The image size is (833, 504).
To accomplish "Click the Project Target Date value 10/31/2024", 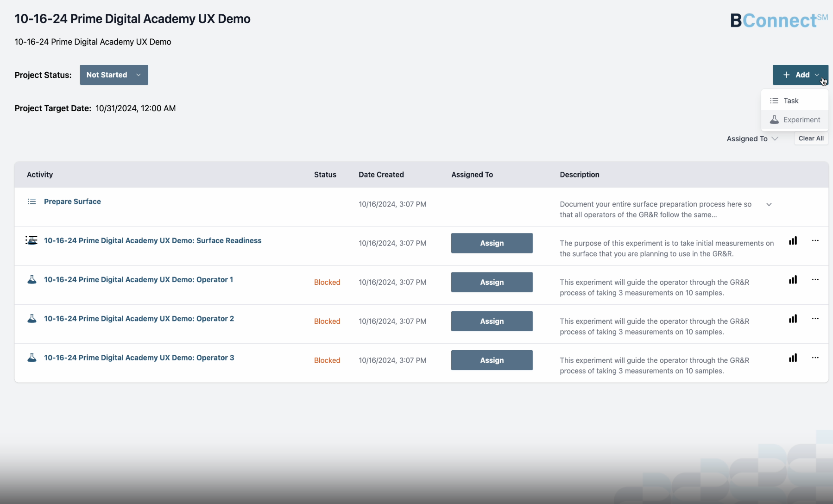I will tap(135, 108).
